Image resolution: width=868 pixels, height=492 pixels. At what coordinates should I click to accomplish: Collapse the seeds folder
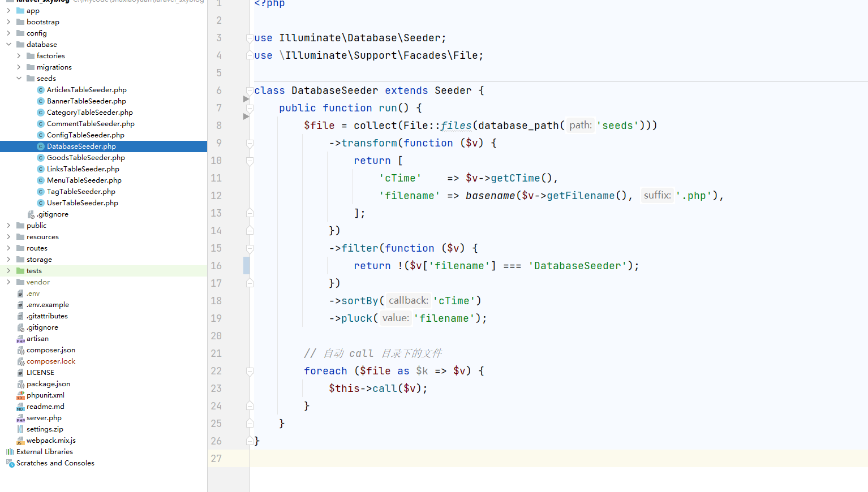click(x=19, y=79)
